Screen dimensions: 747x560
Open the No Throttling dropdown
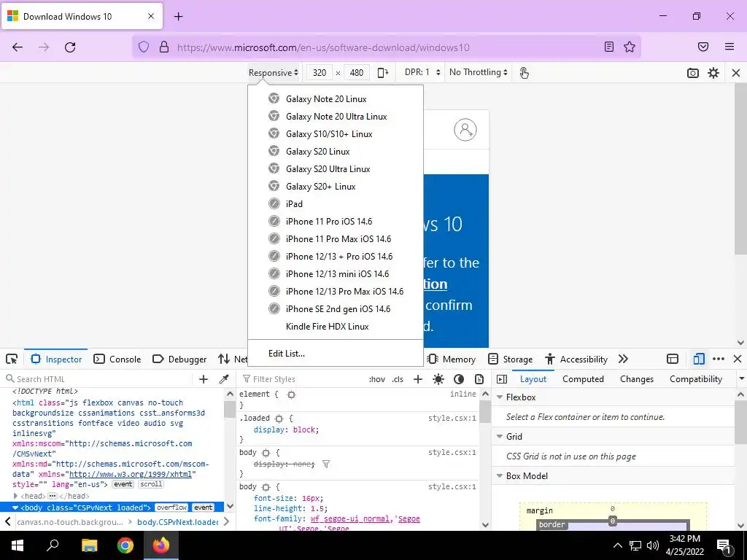pos(478,72)
